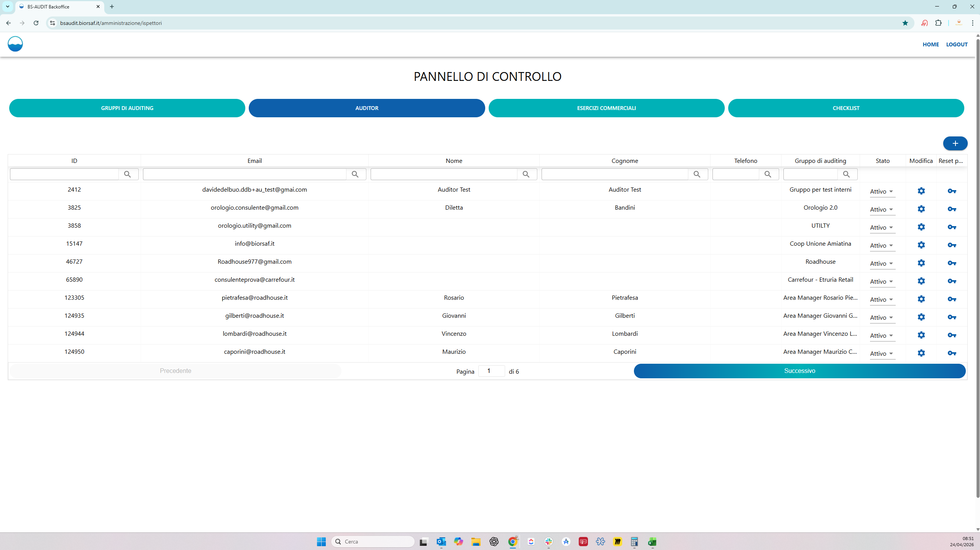This screenshot has height=550, width=980.
Task: Open the Stato dropdown for Auditor Test
Action: [x=882, y=191]
